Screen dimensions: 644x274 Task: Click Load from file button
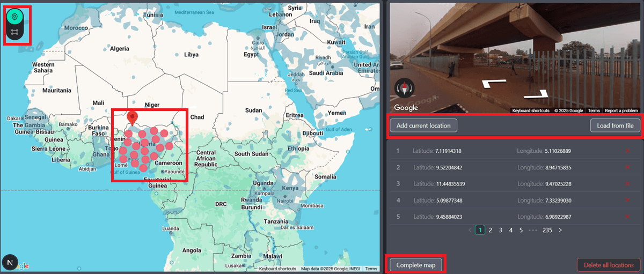[x=615, y=125]
